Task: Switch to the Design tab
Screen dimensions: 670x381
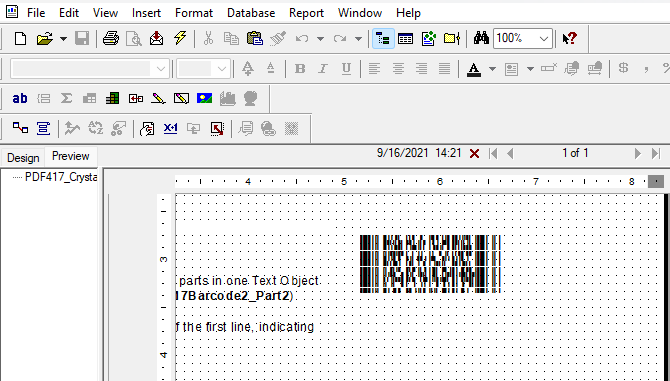Action: click(23, 158)
